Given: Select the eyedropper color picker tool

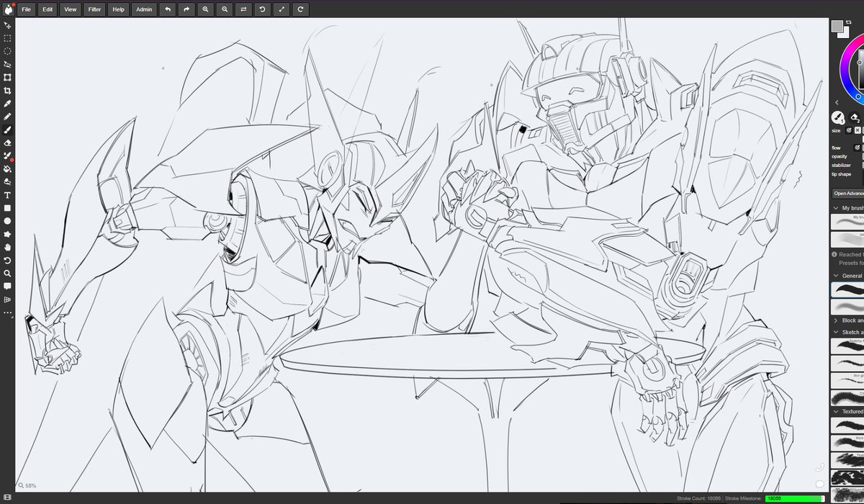Looking at the screenshot, I should (7, 103).
